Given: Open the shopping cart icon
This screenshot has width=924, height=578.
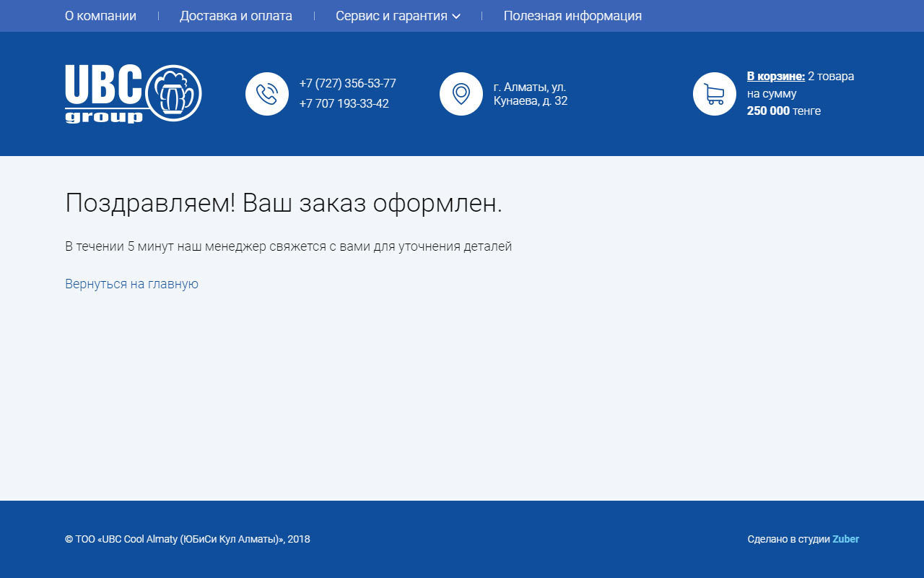Looking at the screenshot, I should coord(714,94).
